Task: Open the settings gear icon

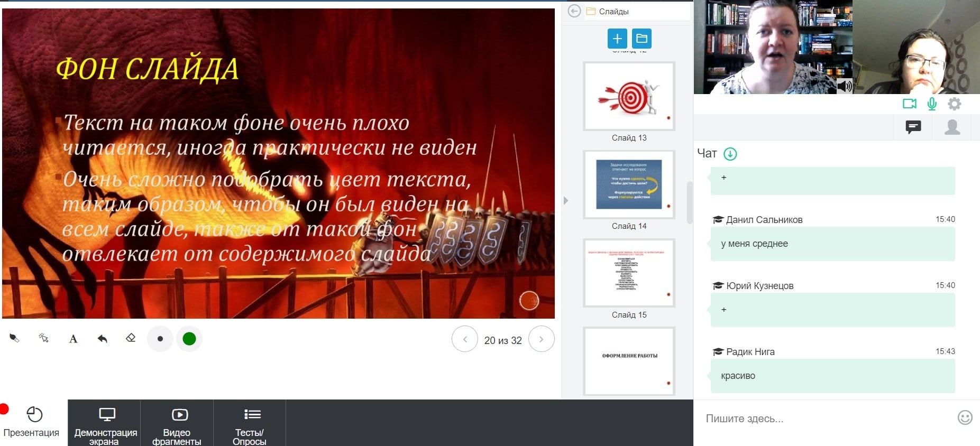Action: [954, 104]
